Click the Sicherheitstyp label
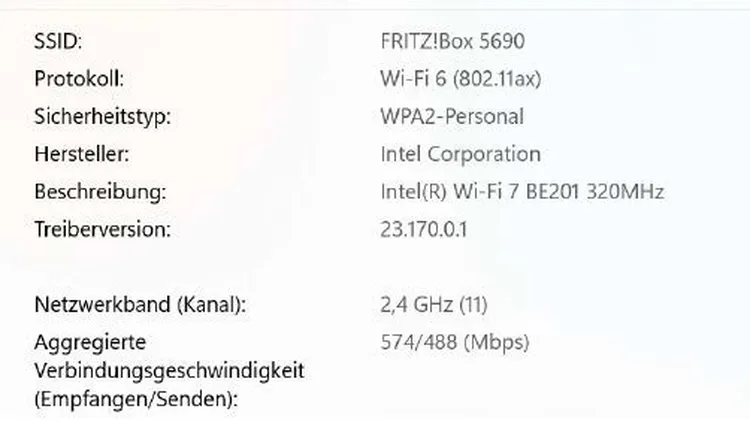 coord(103,116)
